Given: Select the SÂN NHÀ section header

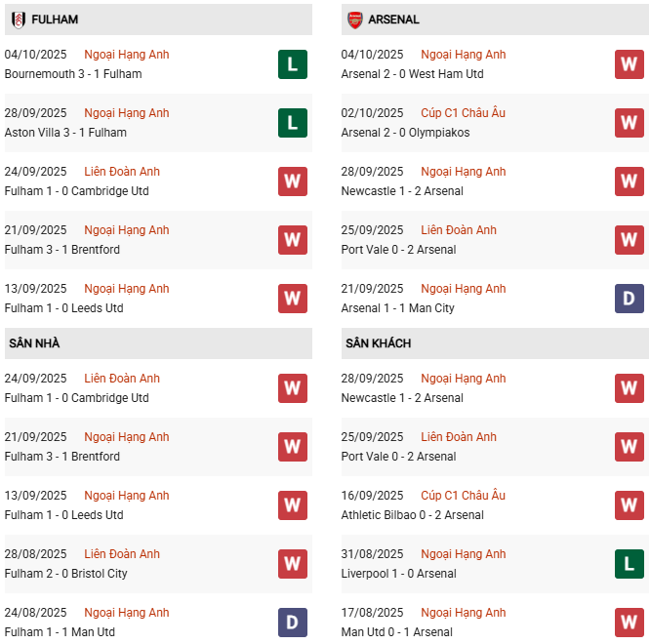Looking at the screenshot, I should (x=34, y=343).
